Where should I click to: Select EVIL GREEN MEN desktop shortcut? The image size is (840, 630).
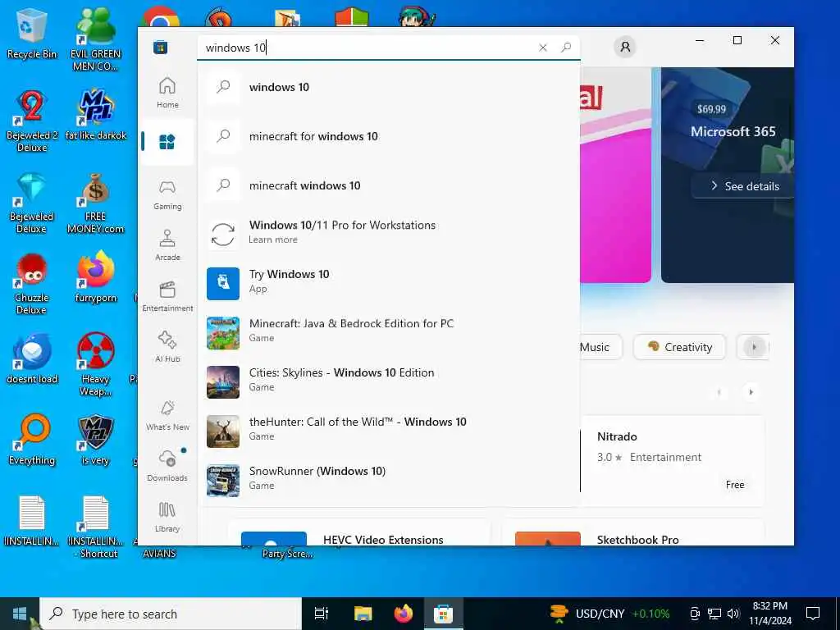tap(95, 39)
